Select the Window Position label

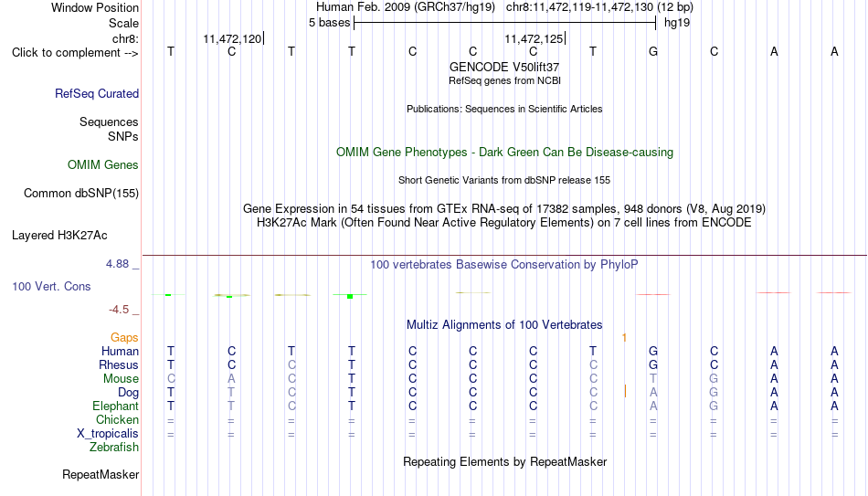point(95,7)
